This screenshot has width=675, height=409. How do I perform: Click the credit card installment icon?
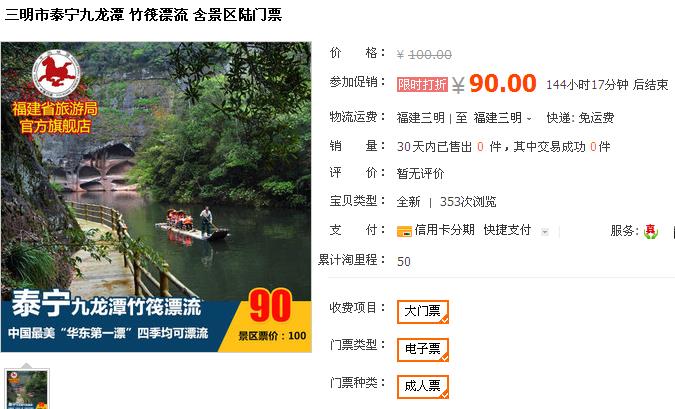coord(404,231)
